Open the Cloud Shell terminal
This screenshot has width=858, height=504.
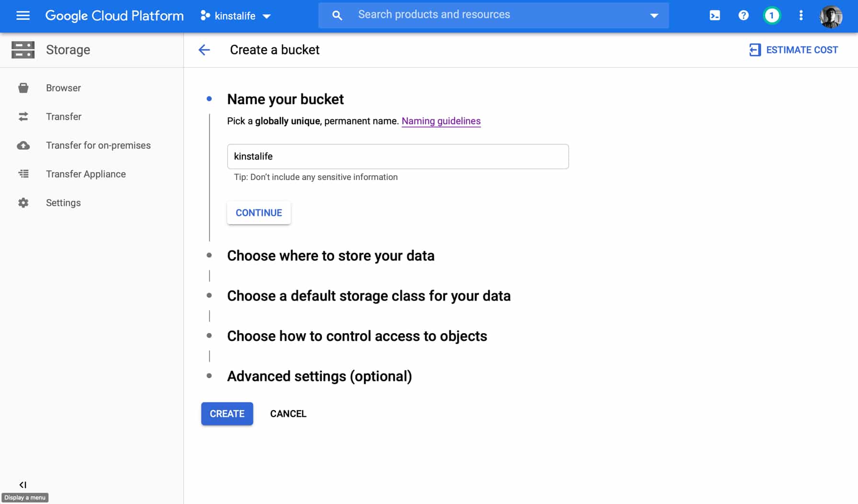click(714, 15)
